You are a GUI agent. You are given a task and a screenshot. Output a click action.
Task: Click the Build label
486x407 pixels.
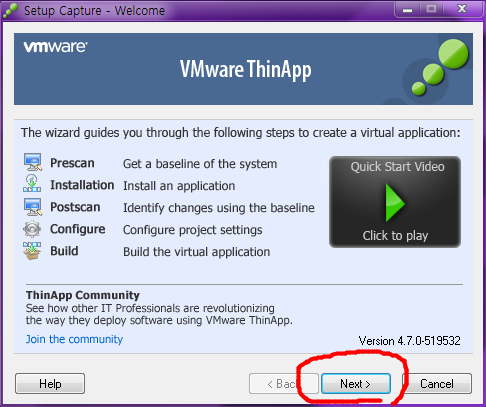(x=64, y=251)
